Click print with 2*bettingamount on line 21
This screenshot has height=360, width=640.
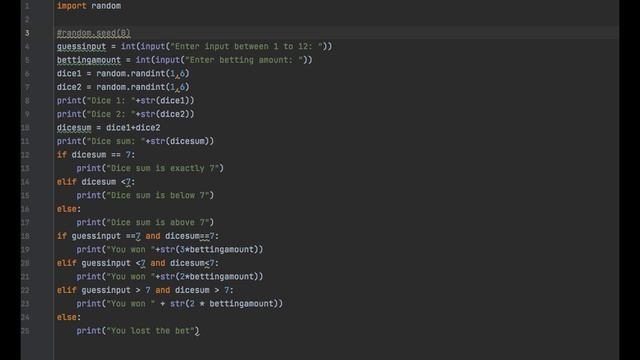170,277
